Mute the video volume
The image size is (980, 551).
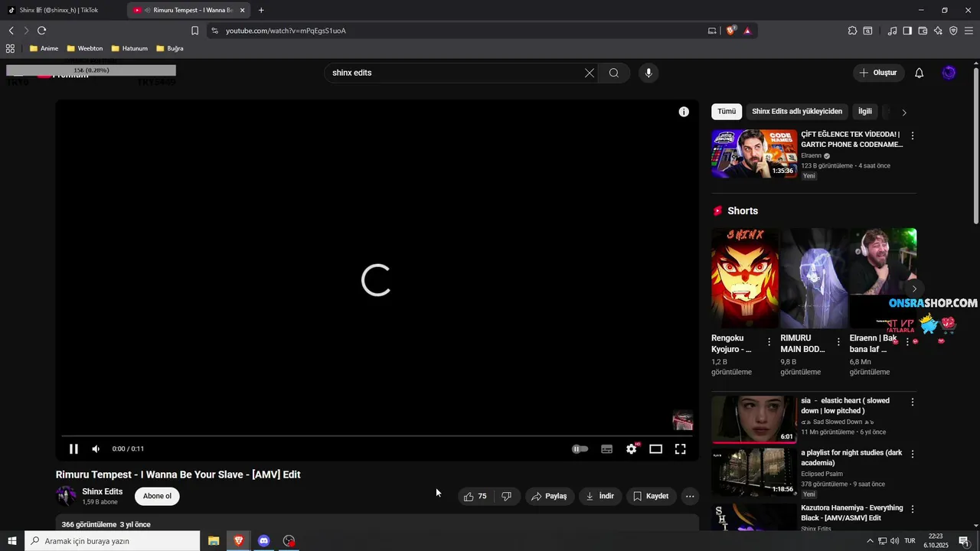click(x=96, y=449)
